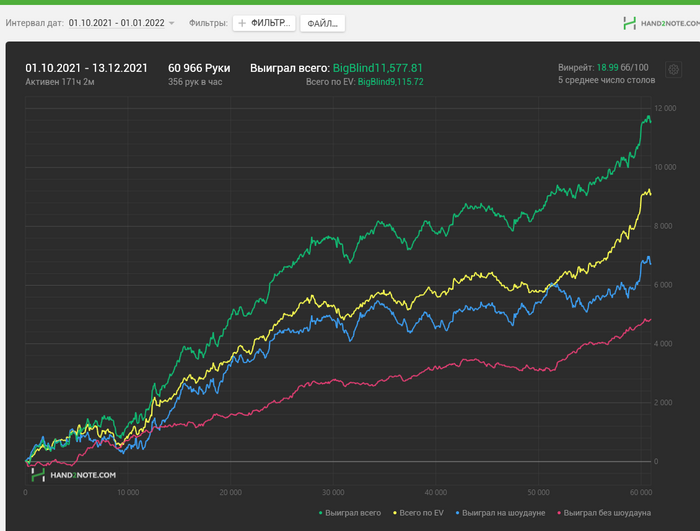Click the plus icon on the ФИЛЬТР button
The image size is (700, 531).
point(242,23)
